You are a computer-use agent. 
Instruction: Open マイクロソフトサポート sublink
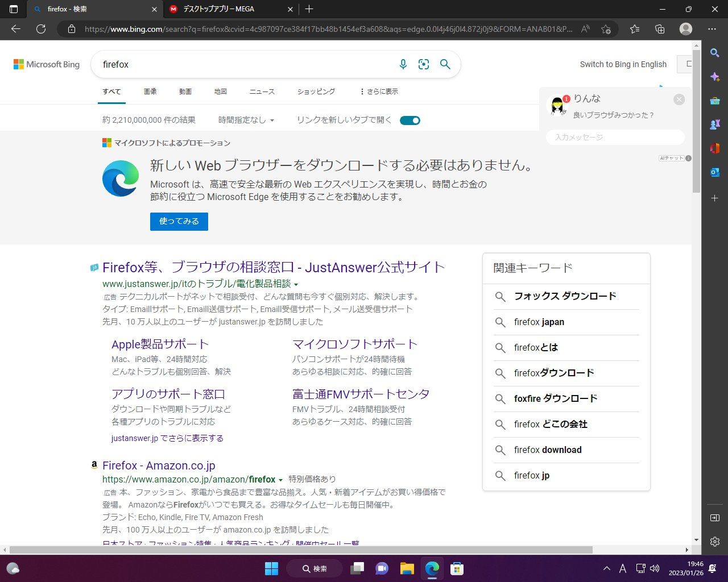[355, 344]
